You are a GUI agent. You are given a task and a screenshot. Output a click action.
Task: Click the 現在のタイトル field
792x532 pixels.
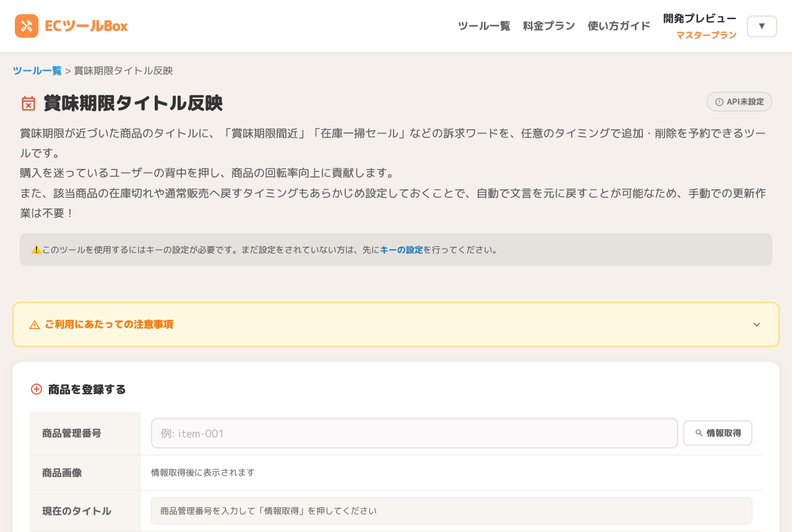point(452,511)
